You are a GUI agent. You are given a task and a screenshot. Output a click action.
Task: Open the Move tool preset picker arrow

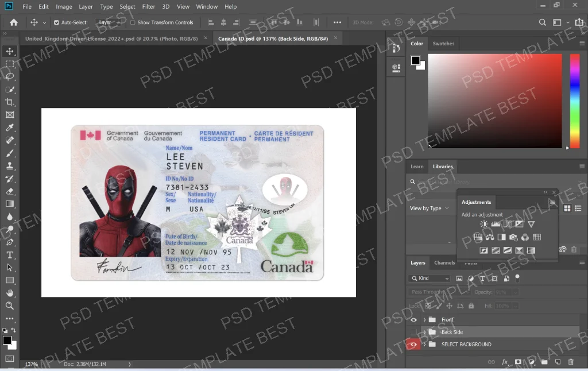click(44, 22)
